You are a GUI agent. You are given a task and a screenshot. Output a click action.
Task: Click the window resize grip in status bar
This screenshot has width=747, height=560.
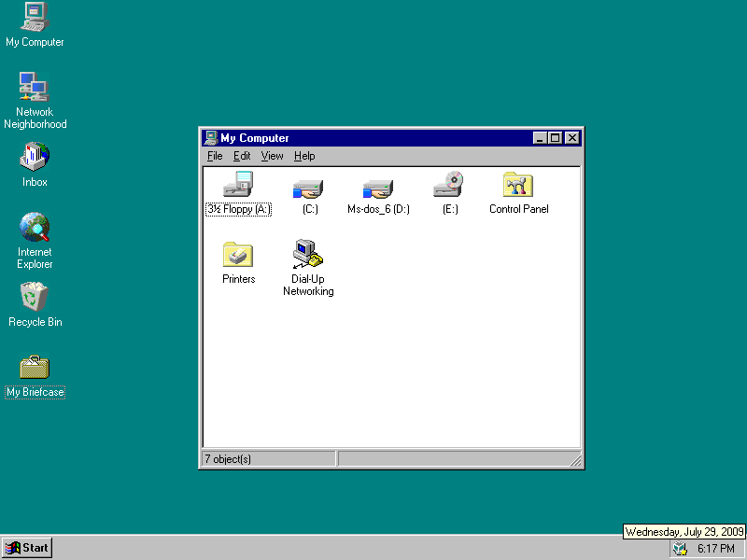pyautogui.click(x=575, y=459)
